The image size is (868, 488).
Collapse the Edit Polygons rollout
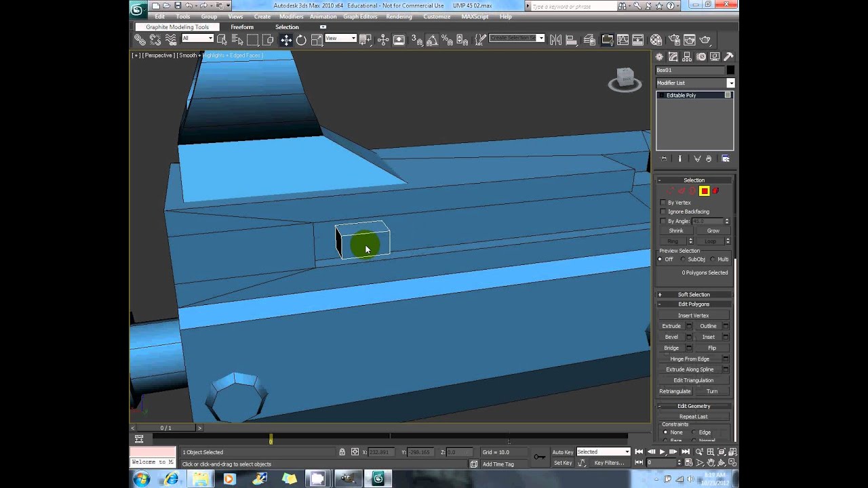point(694,304)
